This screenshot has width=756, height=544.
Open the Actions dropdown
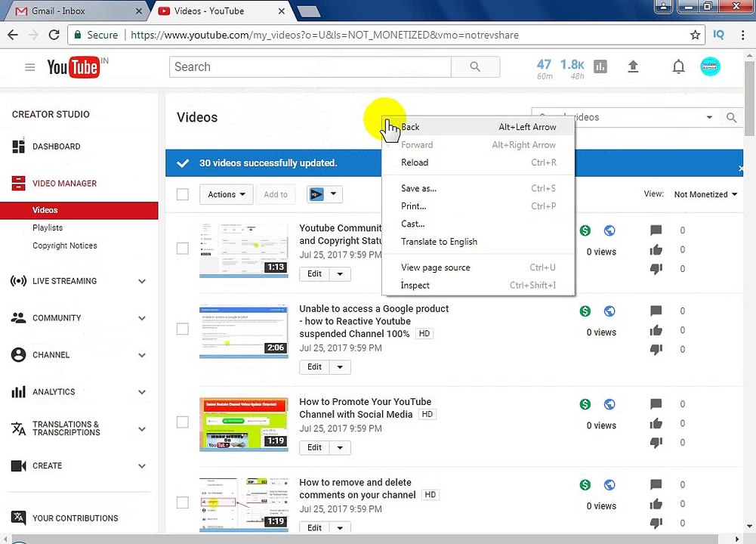tap(227, 194)
